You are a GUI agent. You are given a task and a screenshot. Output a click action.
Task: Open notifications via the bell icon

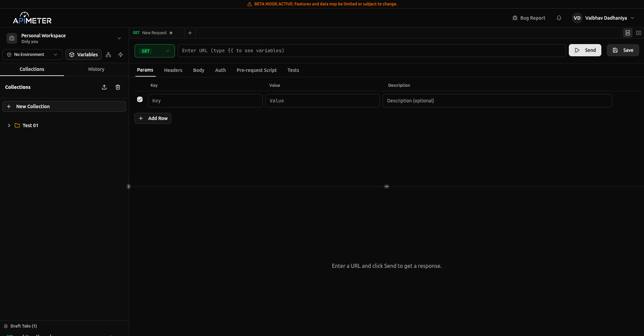click(559, 18)
